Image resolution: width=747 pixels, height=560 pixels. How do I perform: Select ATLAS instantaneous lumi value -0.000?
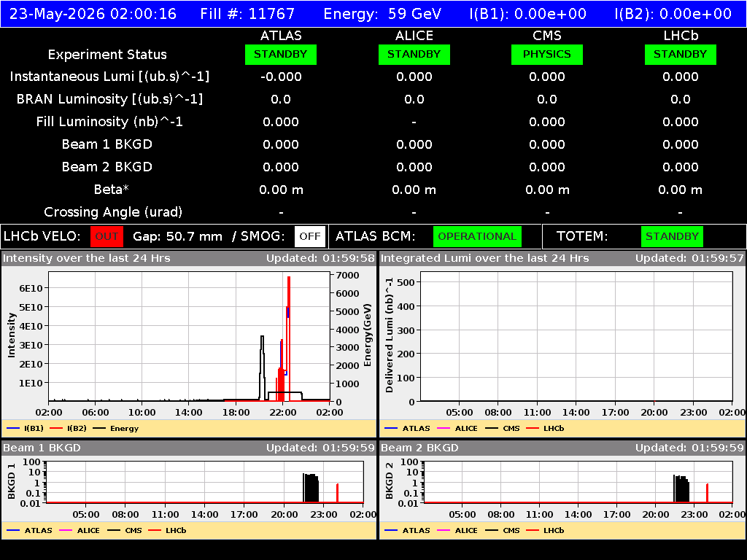tap(281, 77)
